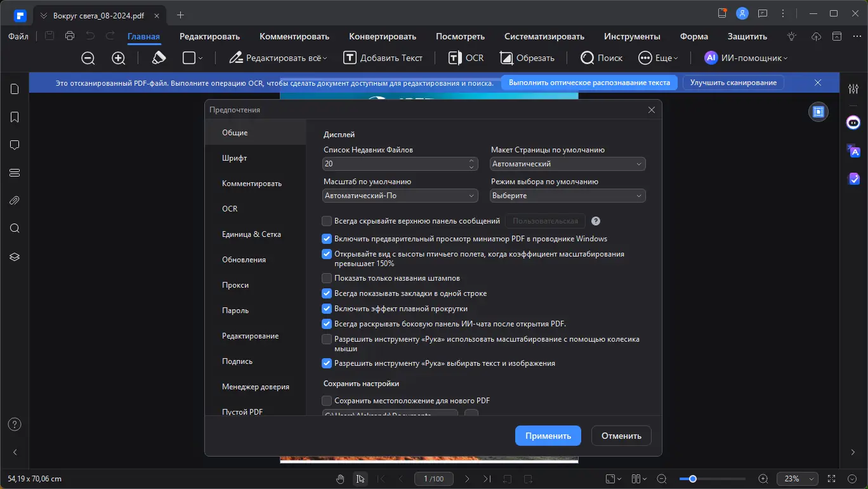Jump to last page in status bar
The width and height of the screenshot is (868, 489).
point(487,479)
